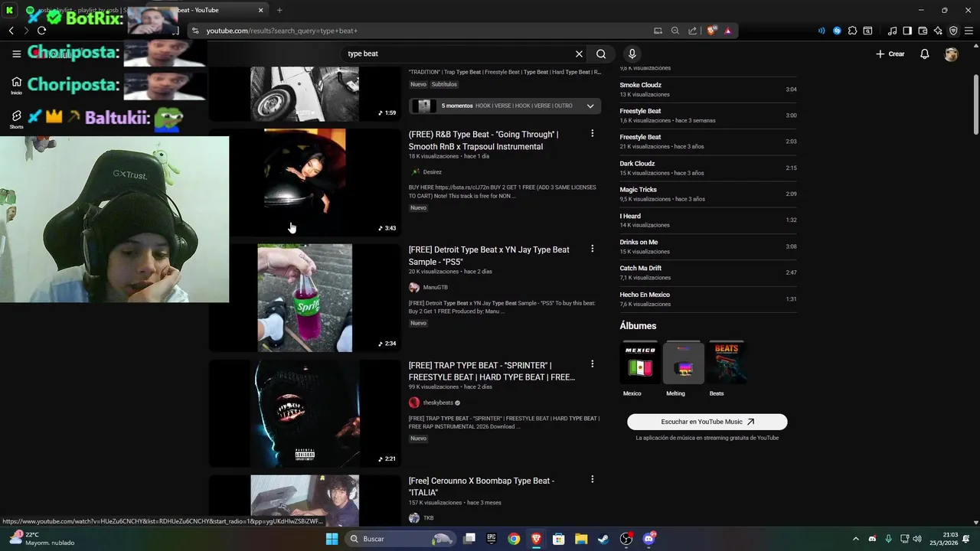Open the Brave Wallet icon
980x551 pixels.
click(923, 31)
